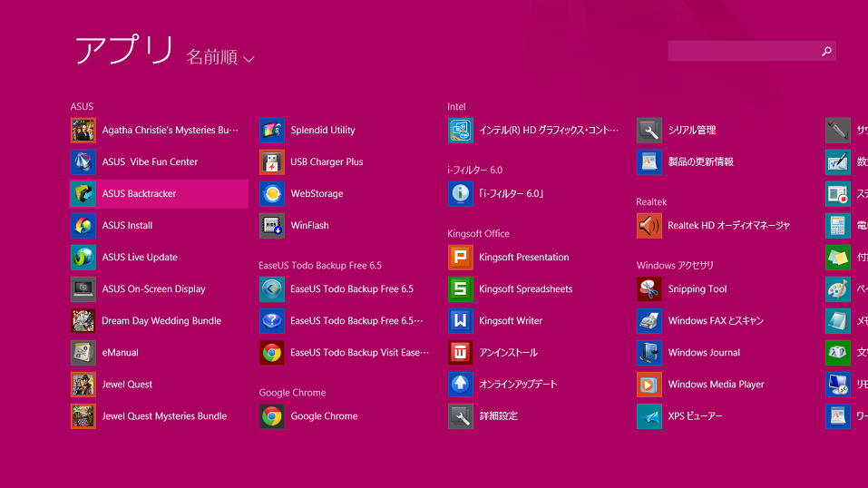Launch Windows Media Player icon
Image resolution: width=868 pixels, height=488 pixels.
tap(649, 385)
